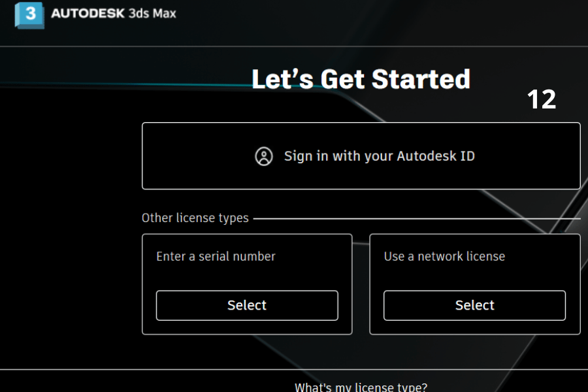Click the Other license types label
The width and height of the screenshot is (588, 392).
195,218
